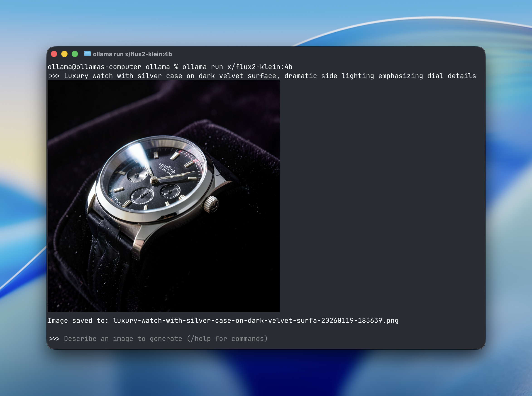Click the saved PNG filename text
This screenshot has height=396, width=532.
255,321
